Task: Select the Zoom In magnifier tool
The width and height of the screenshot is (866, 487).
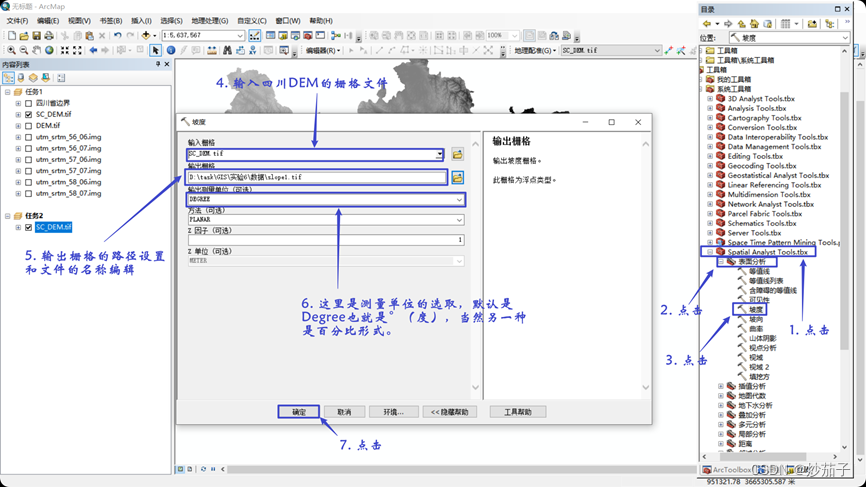Action: (x=11, y=50)
